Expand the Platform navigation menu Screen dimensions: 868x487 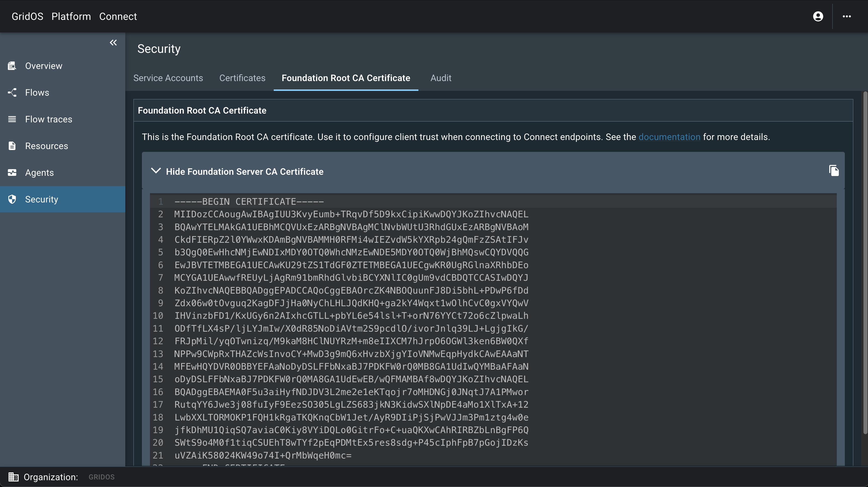71,16
